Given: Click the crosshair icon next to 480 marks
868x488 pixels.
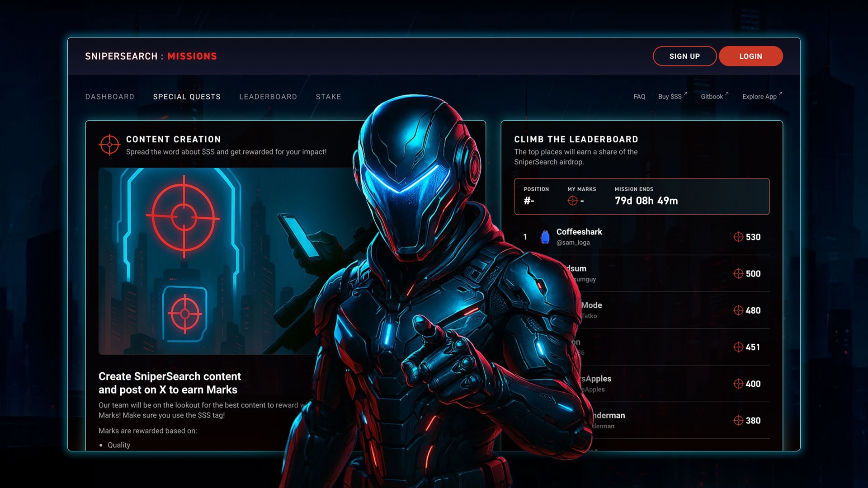Looking at the screenshot, I should [x=738, y=310].
